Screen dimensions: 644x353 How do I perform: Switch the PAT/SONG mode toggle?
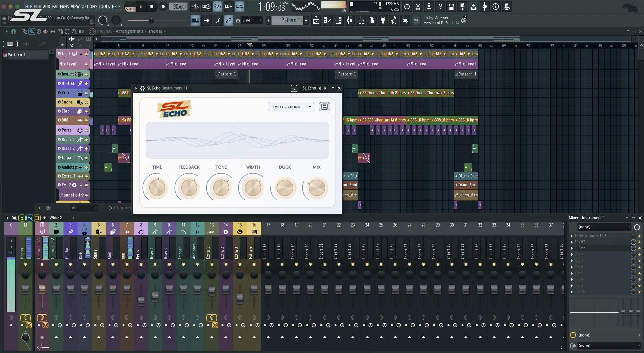pyautogui.click(x=130, y=6)
